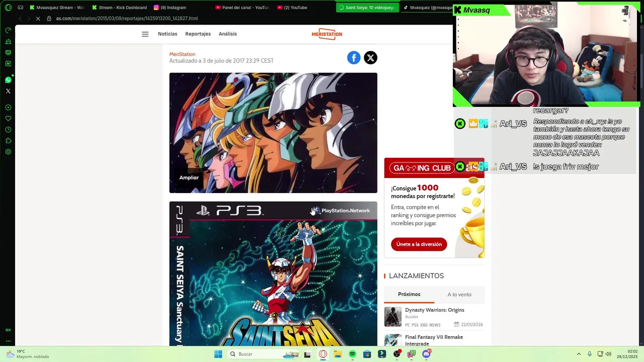Click the Saint Seiya PS3 cover image

pos(273,274)
